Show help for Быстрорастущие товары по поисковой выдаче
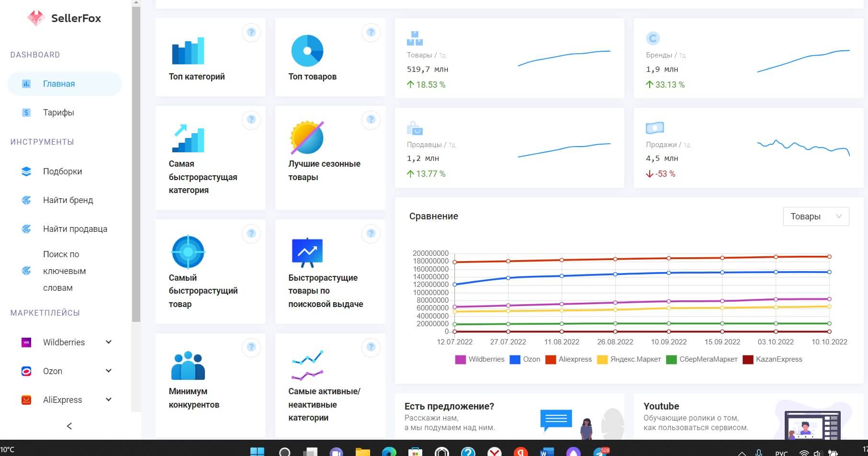Viewport: 868px width, 456px height. click(371, 234)
